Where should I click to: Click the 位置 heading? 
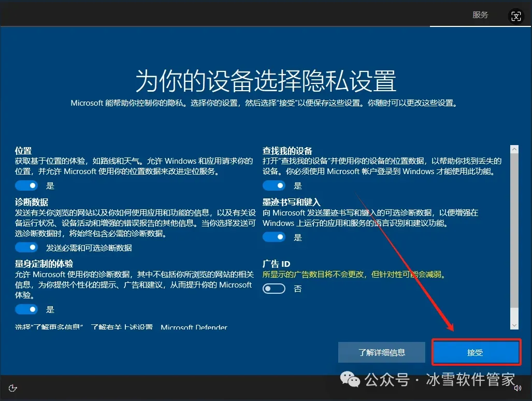tap(23, 151)
